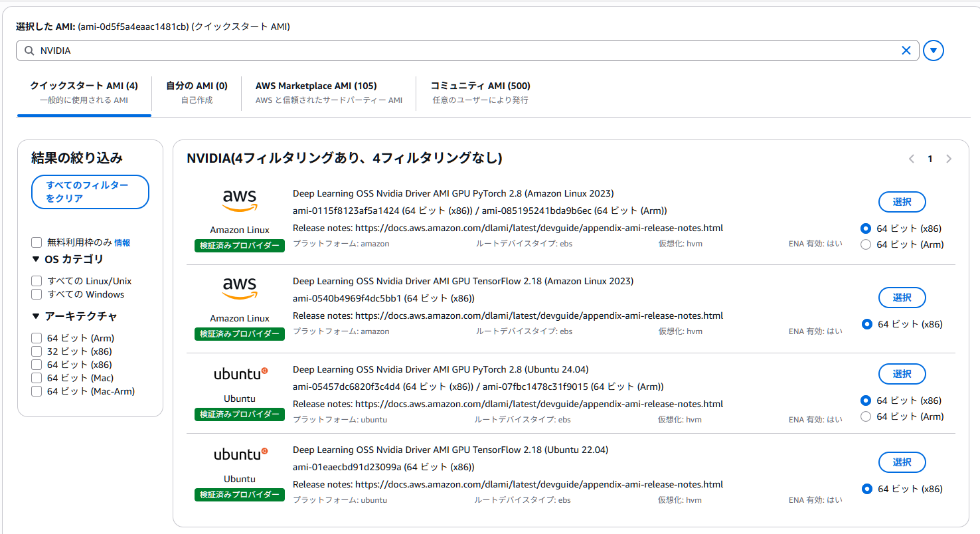Choose 64 ビット (Arm) for PyTorch Ubuntu 24.04 AMI
The width and height of the screenshot is (980, 534).
point(866,416)
